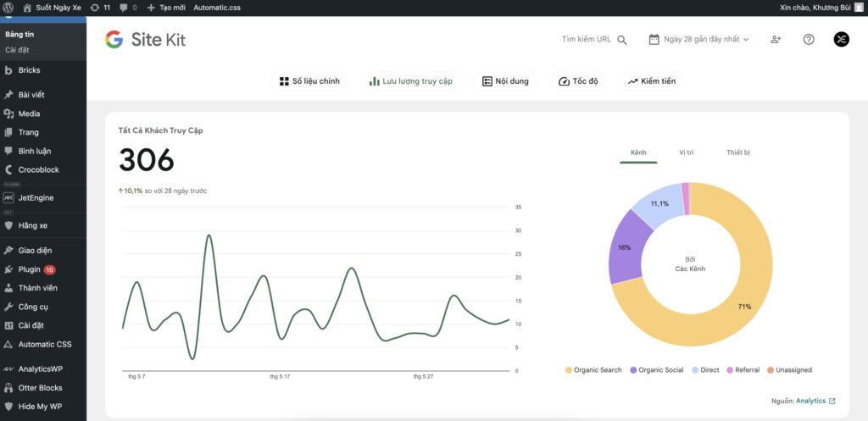Image resolution: width=868 pixels, height=421 pixels.
Task: Click Direct legend blue swatch
Action: tap(695, 370)
